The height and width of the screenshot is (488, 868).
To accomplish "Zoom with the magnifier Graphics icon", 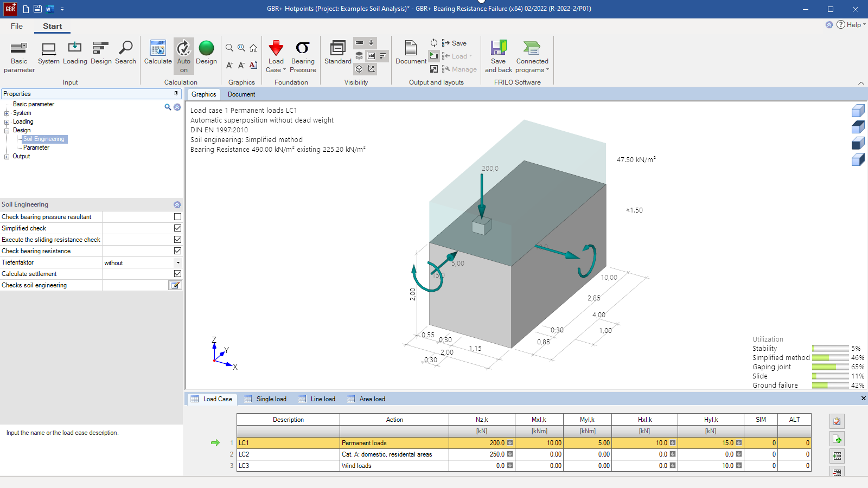I will (229, 48).
